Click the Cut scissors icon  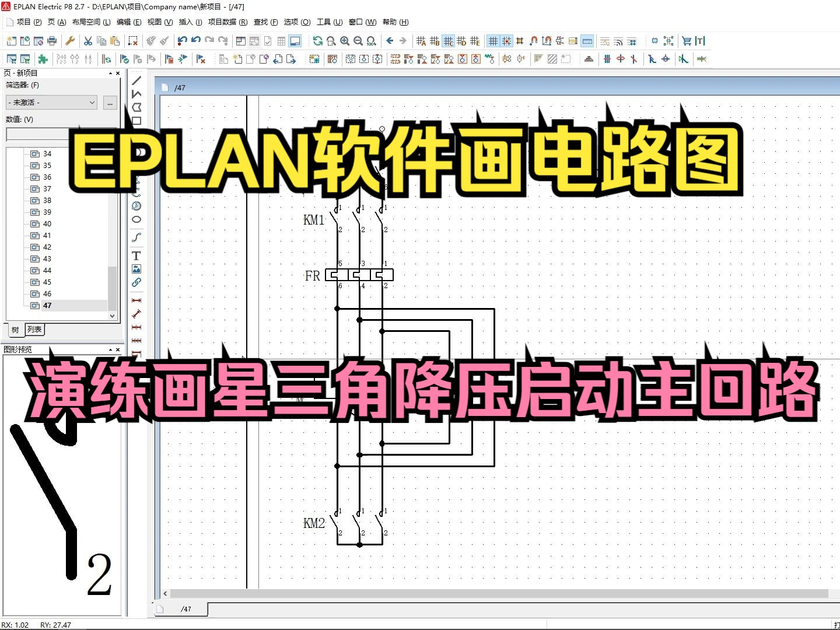[x=87, y=41]
